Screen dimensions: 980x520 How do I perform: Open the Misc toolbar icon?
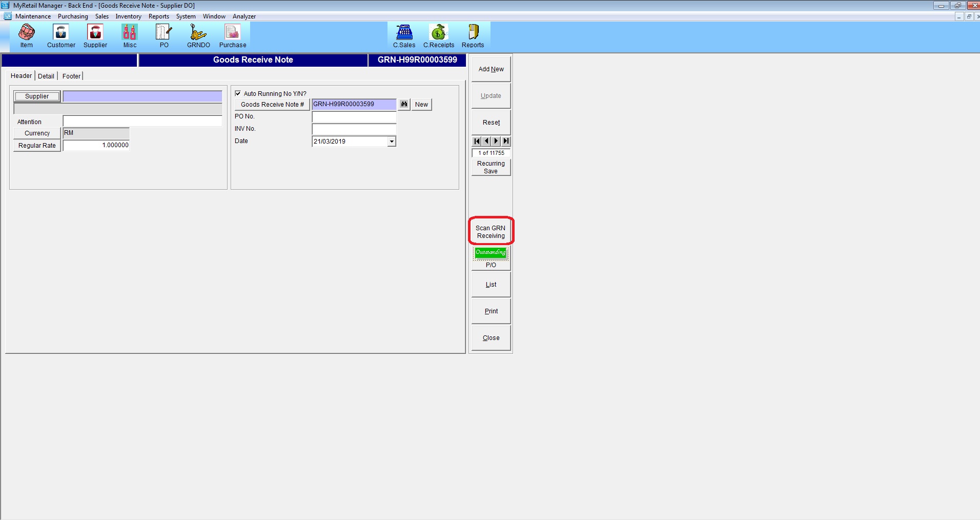click(x=130, y=36)
